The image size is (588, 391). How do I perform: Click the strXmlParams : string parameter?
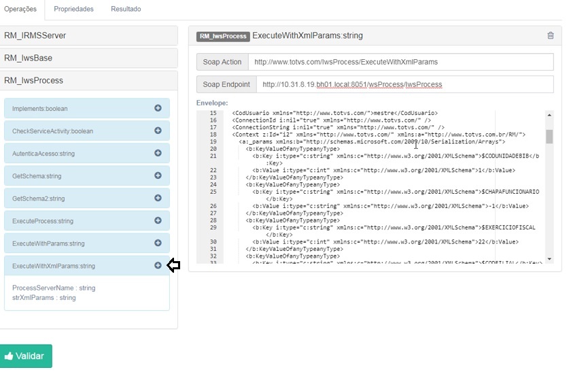coord(44,298)
